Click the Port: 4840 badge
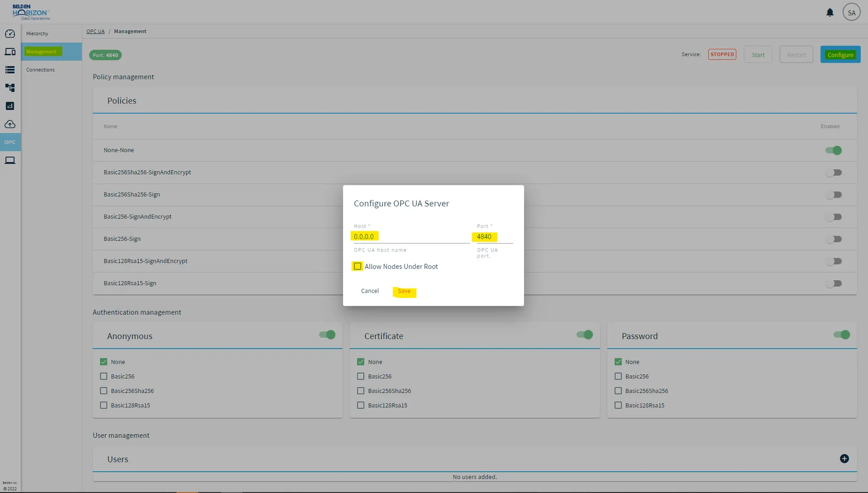 pos(105,55)
